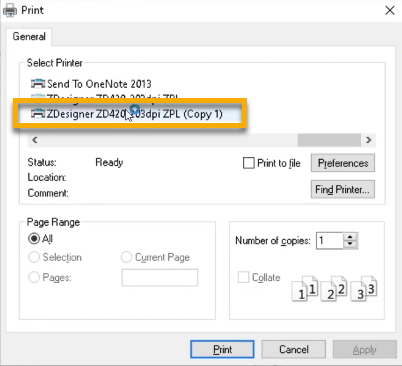
Task: Decrease the number of copies
Action: [x=350, y=244]
